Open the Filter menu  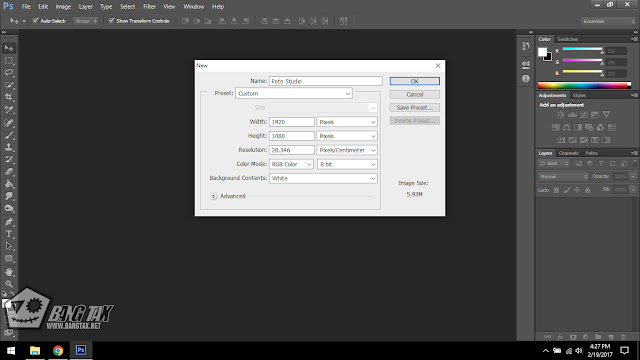(x=149, y=7)
